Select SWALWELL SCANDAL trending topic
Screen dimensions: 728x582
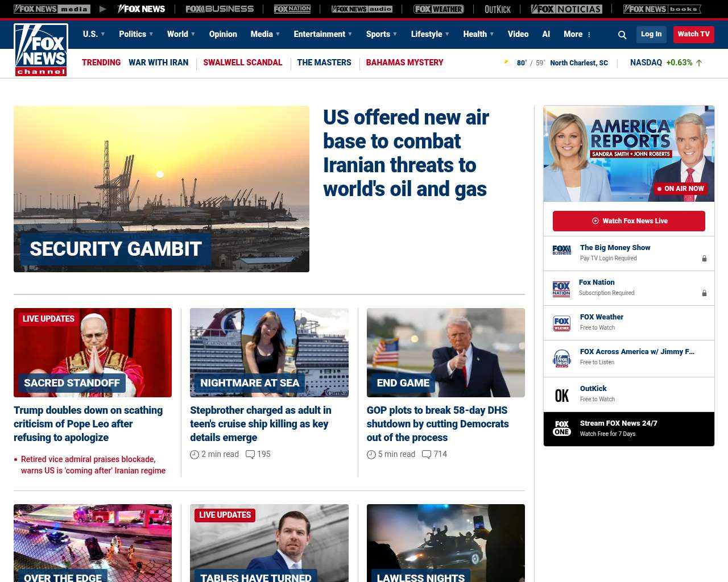(x=243, y=63)
